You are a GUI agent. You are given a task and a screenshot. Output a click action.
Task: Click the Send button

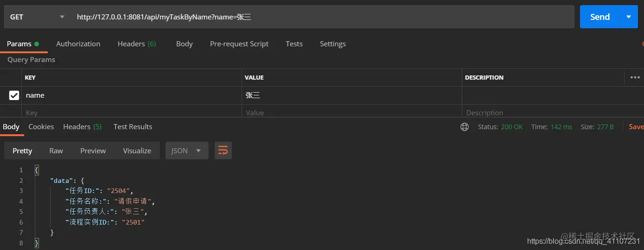pyautogui.click(x=600, y=17)
